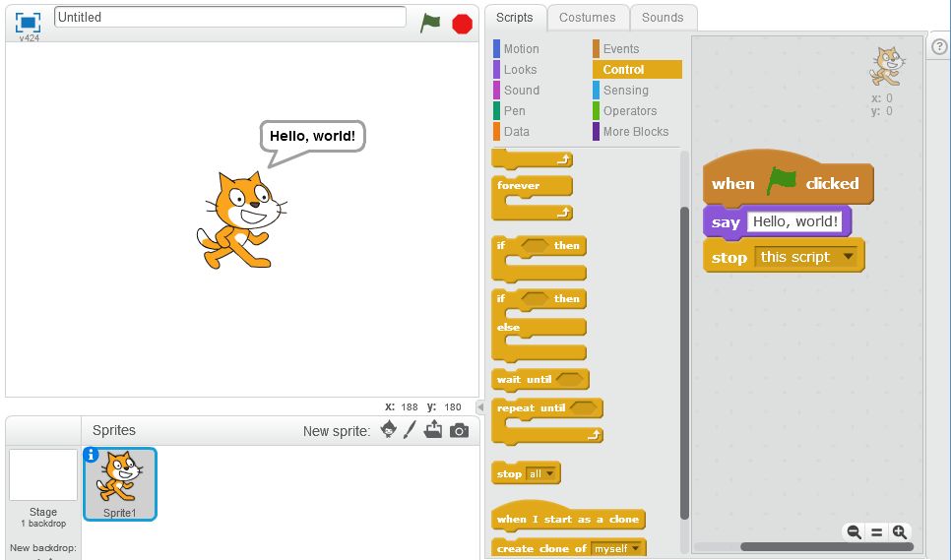Click the stage mouse coordinates readout
This screenshot has height=560, width=951.
423,406
